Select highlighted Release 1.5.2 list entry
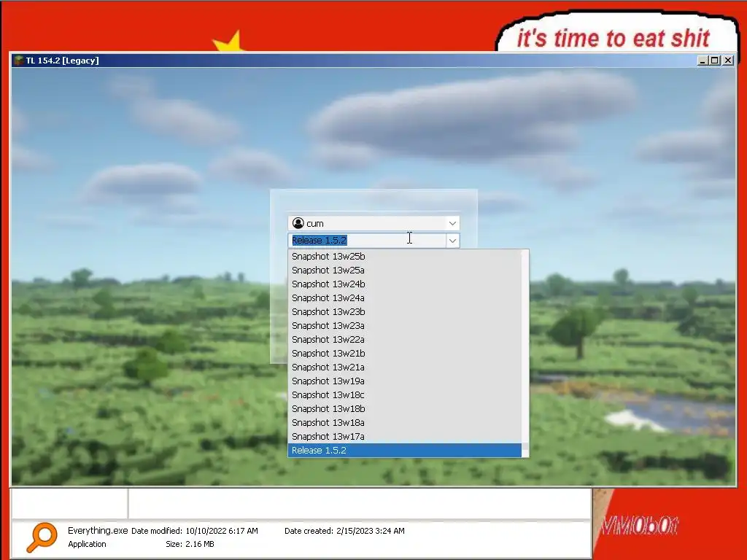747x560 pixels. (404, 451)
